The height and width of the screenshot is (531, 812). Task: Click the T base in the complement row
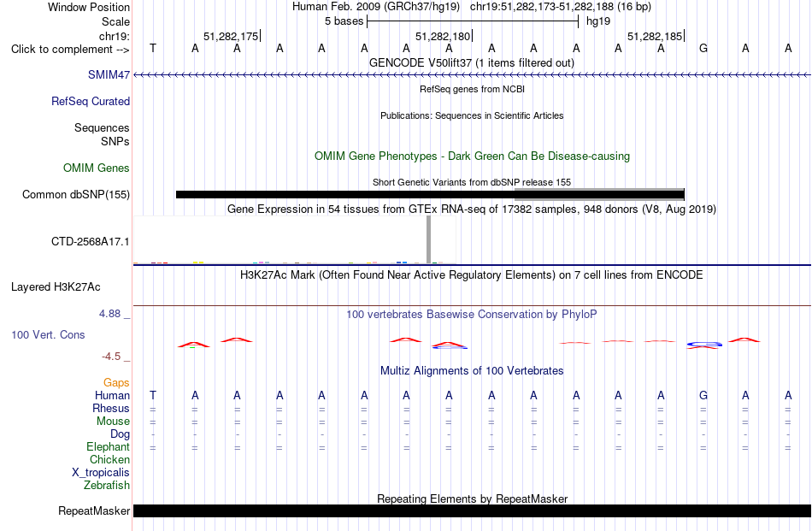pyautogui.click(x=153, y=48)
